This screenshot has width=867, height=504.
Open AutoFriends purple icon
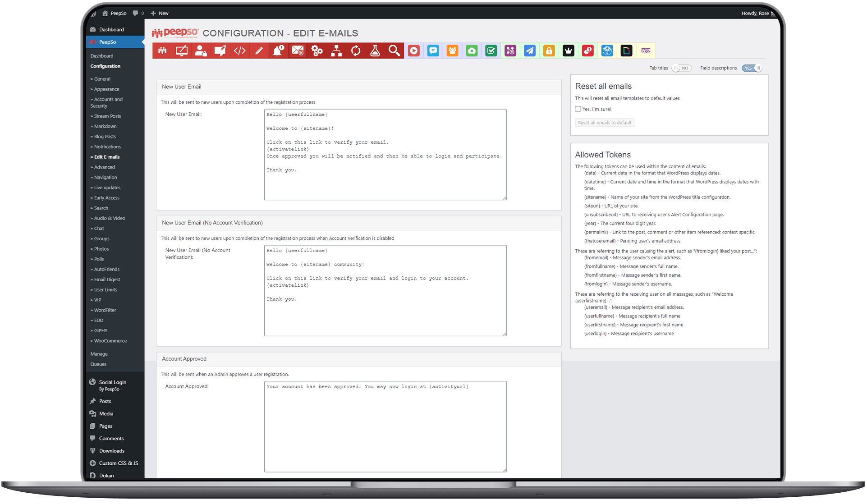click(x=511, y=51)
